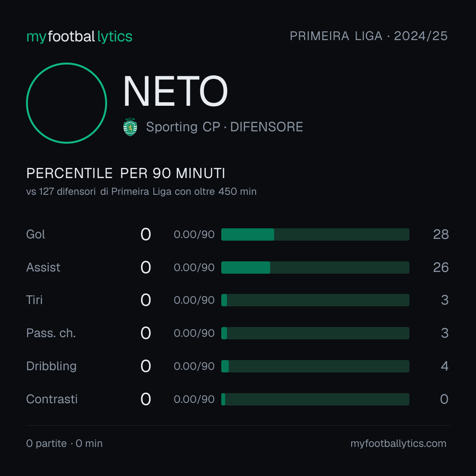Open the myfootballytics logo at top
Image resolution: width=476 pixels, height=476 pixels.
(79, 37)
